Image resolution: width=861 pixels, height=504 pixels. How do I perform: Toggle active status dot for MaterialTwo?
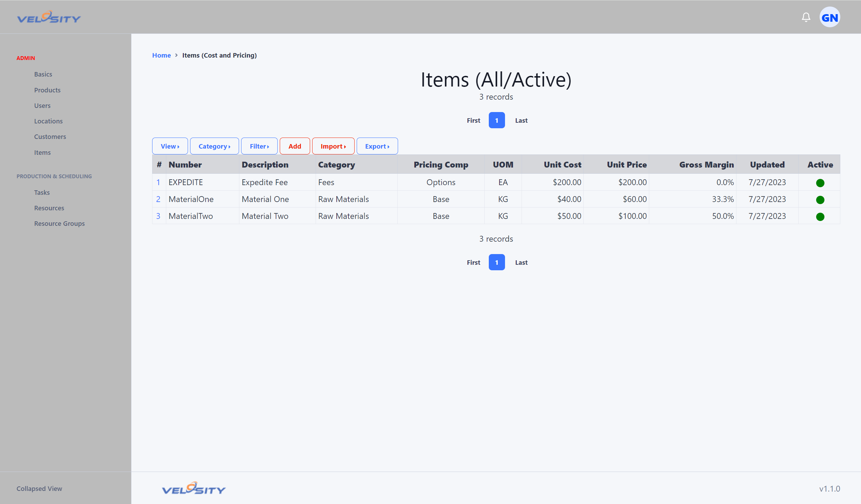[820, 216]
